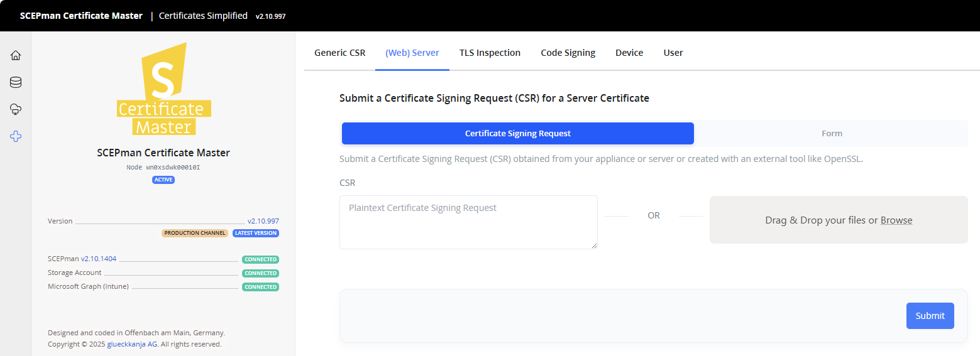
Task: Open the TLS Inspection tab
Action: pyautogui.click(x=490, y=53)
